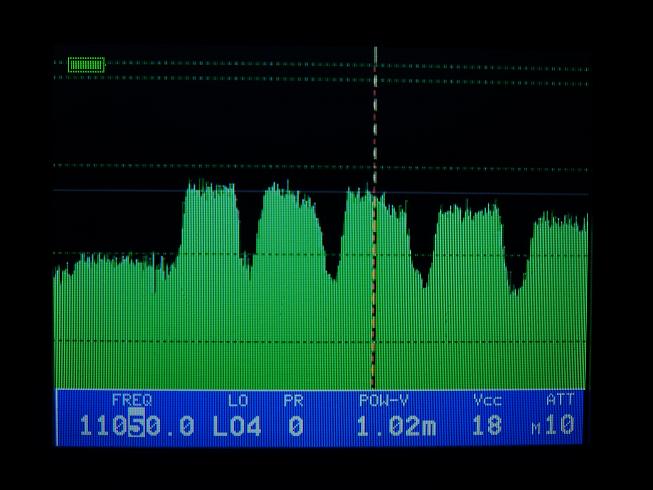Viewport: 653px width, 490px height.
Task: Select the ATT attenuation value 10
Action: click(561, 426)
